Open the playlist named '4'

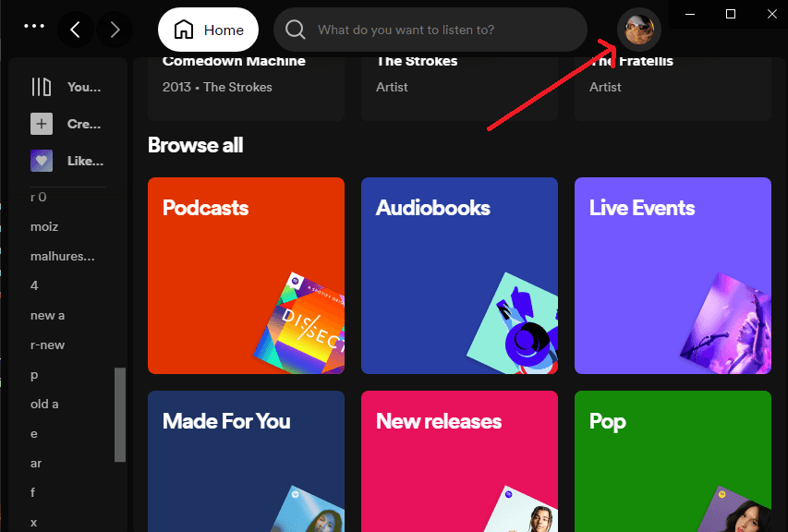pos(34,285)
